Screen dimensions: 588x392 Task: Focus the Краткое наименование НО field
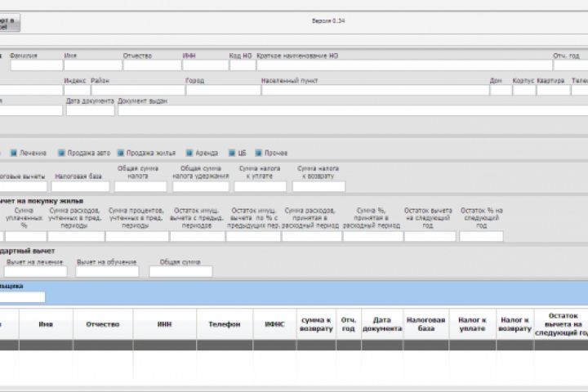pyautogui.click(x=404, y=65)
